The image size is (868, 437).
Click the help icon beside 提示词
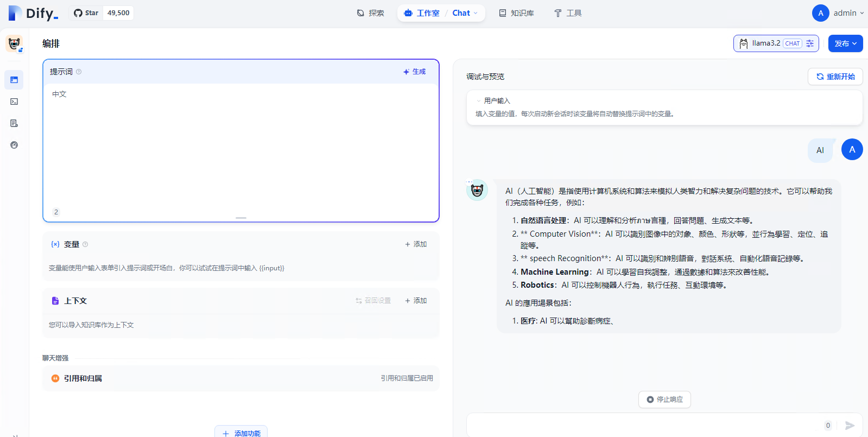(x=79, y=72)
